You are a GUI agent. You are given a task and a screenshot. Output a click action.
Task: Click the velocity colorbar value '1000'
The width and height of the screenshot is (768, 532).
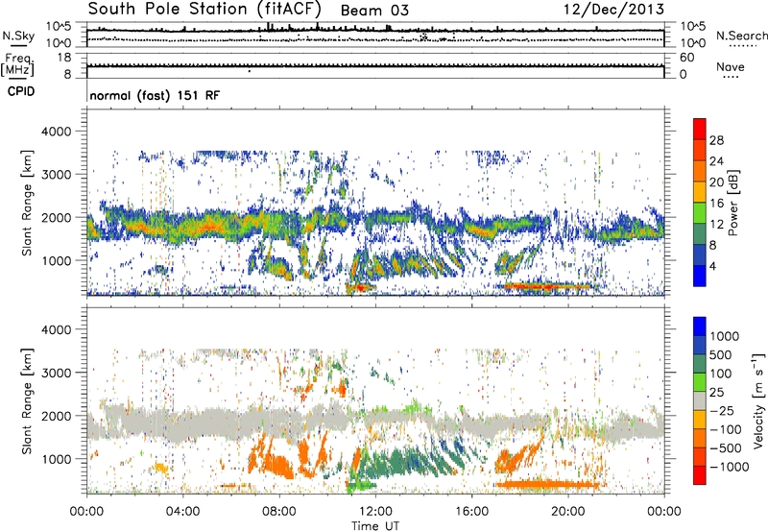point(725,336)
